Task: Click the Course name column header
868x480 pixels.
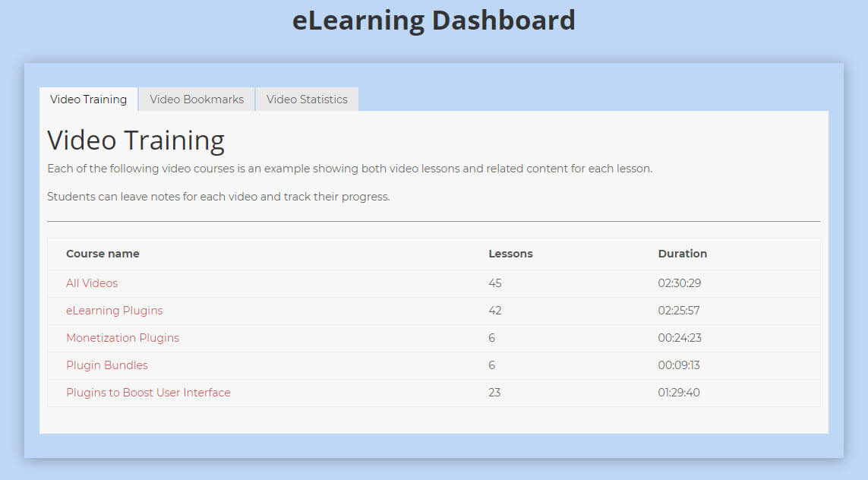Action: pos(103,254)
